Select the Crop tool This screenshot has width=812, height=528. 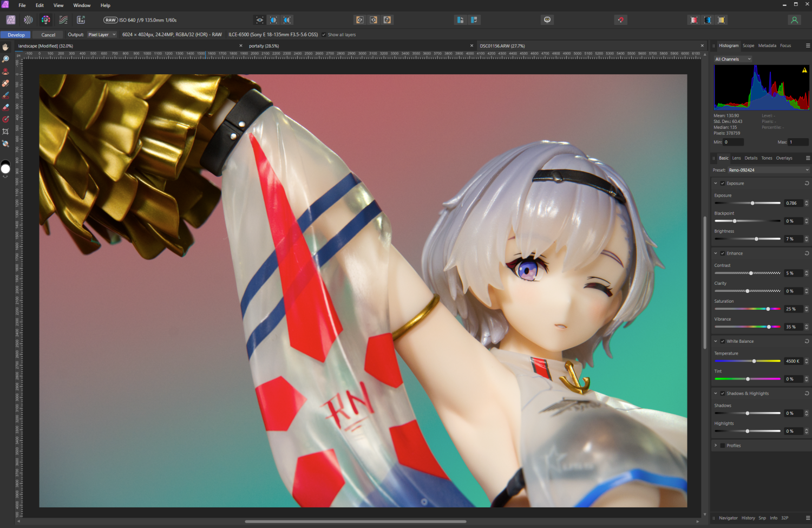5,131
